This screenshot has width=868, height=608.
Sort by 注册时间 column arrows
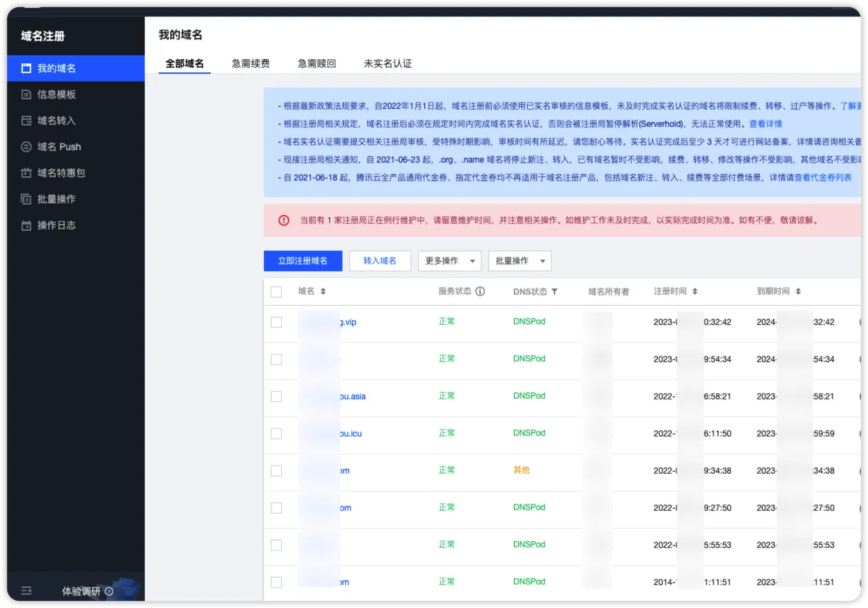tap(694, 291)
